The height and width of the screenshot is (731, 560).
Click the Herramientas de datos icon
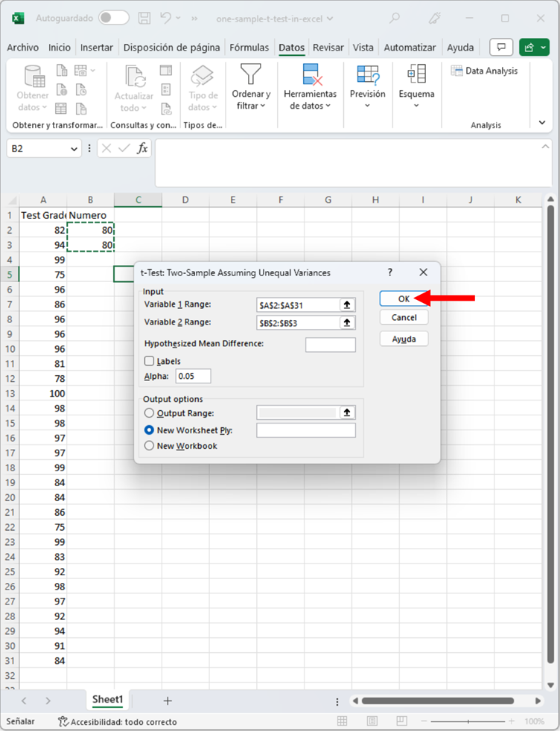pos(311,74)
